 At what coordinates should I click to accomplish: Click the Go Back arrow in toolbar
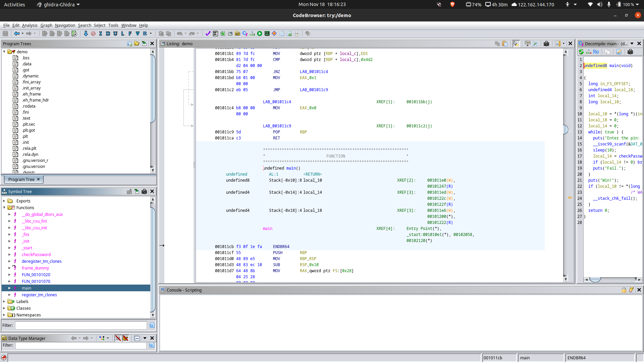(x=16, y=34)
